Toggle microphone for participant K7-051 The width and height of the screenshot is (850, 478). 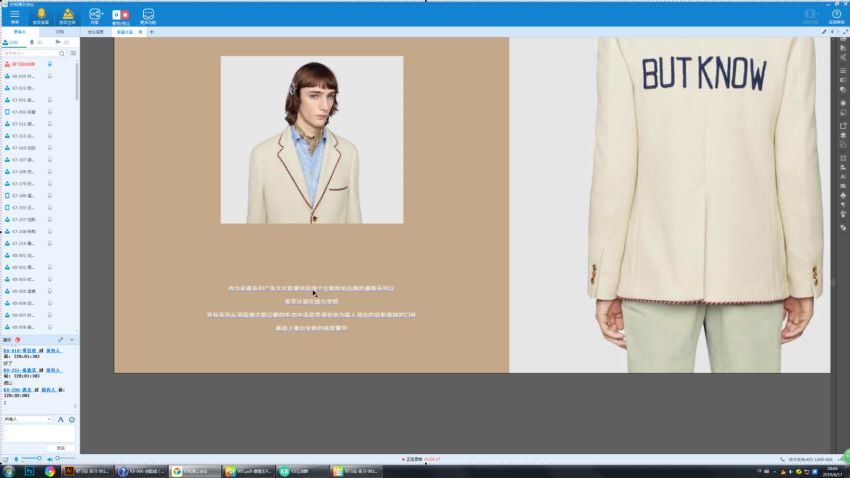(x=50, y=100)
